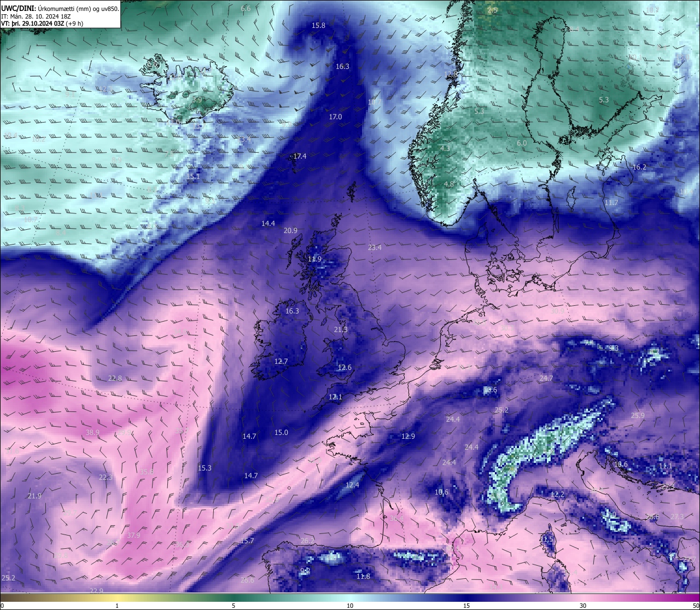
Task: Click the 1 tick label on the colour scale
Action: [117, 606]
